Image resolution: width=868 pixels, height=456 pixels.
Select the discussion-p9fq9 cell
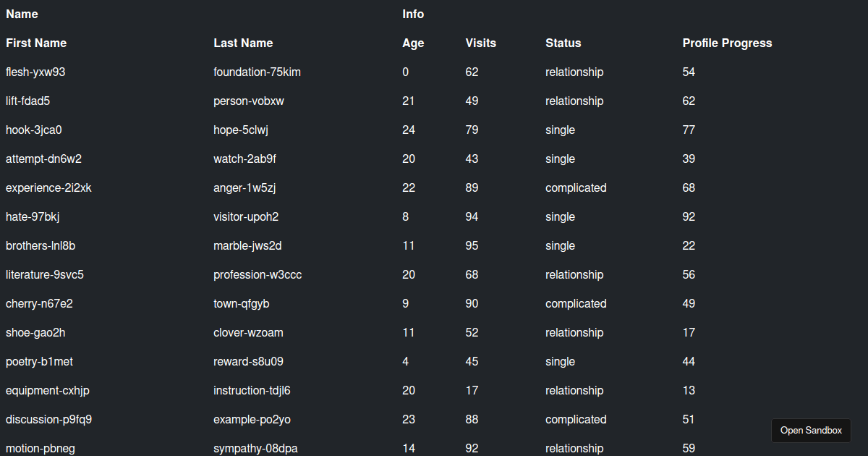coord(48,420)
